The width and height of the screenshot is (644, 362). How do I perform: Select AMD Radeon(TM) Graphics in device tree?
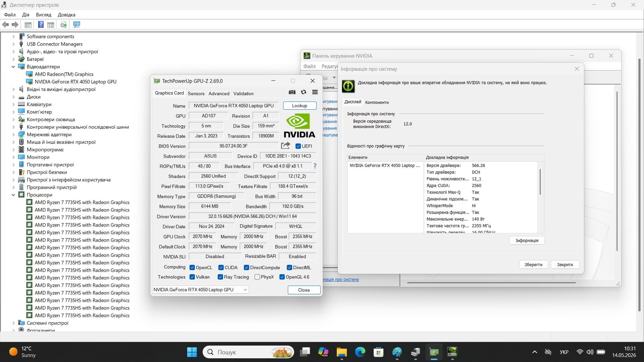coord(64,74)
